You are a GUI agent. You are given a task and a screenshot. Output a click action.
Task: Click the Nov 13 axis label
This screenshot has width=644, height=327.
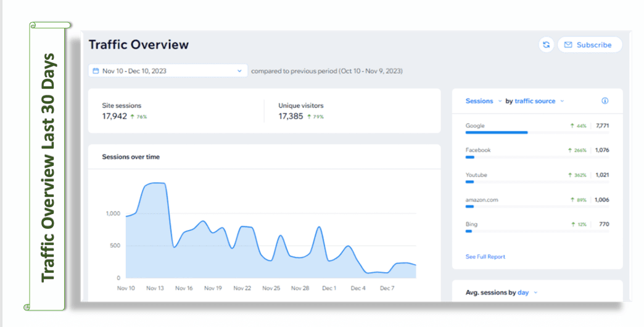pos(155,288)
